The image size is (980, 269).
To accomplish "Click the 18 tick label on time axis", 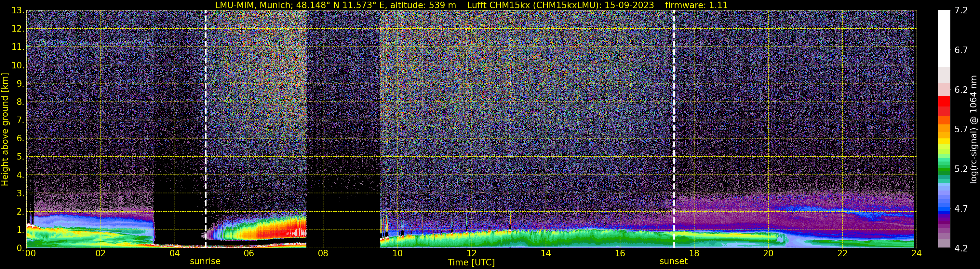I will (694, 254).
